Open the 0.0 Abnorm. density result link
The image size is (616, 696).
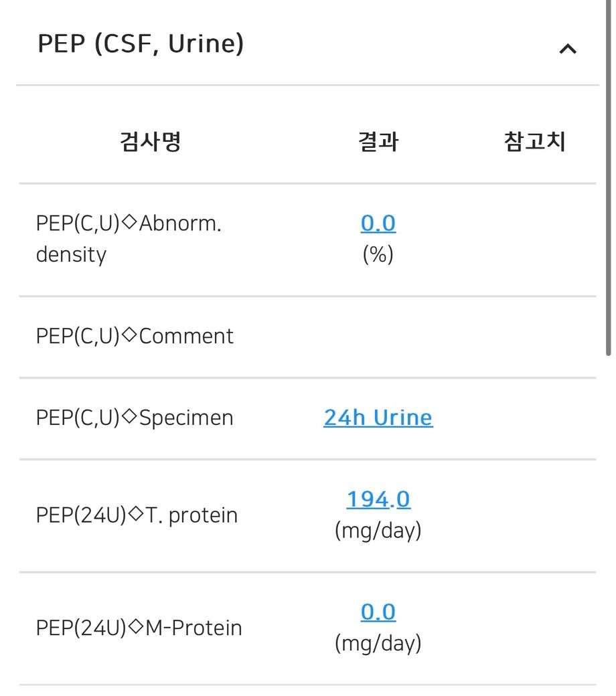pyautogui.click(x=378, y=224)
